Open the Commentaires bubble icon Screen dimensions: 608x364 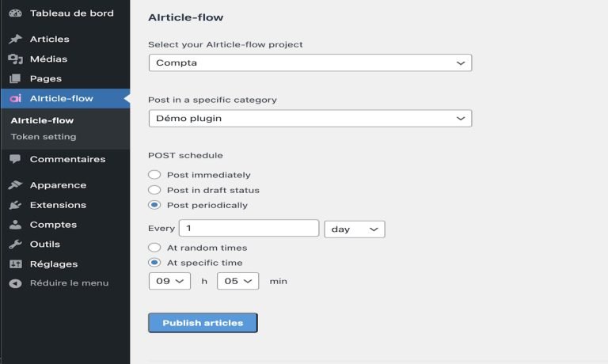[15, 159]
